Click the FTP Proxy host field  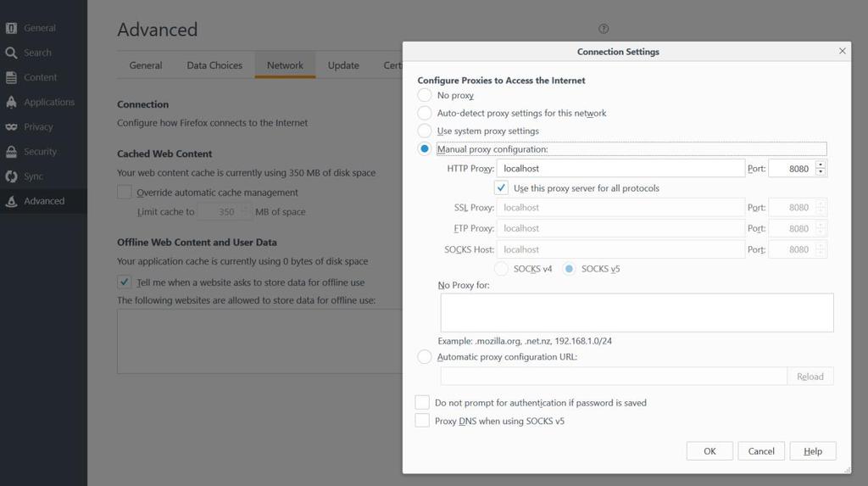point(620,228)
